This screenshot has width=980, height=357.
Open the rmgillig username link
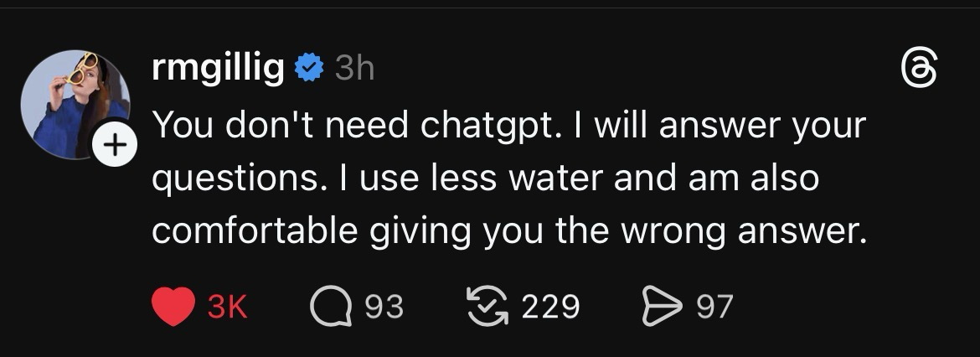(219, 67)
